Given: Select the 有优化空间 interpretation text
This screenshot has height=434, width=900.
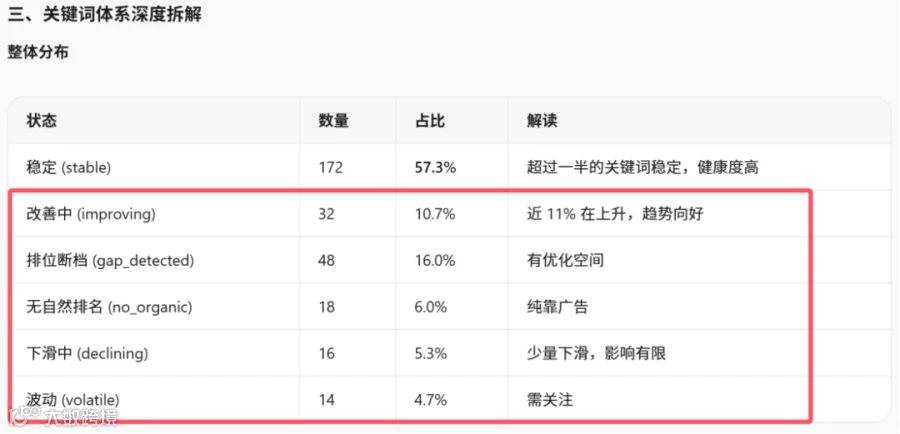Looking at the screenshot, I should coord(565,261).
